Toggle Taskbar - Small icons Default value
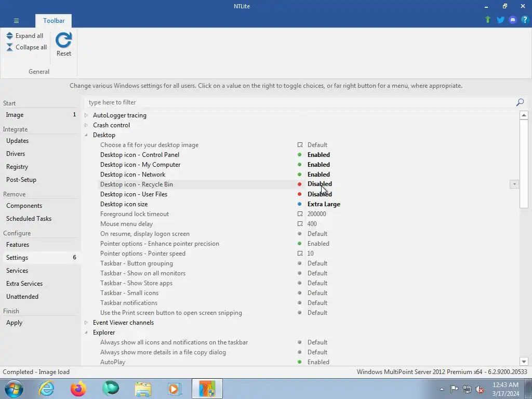Viewport: 532px width, 399px height. (317, 293)
